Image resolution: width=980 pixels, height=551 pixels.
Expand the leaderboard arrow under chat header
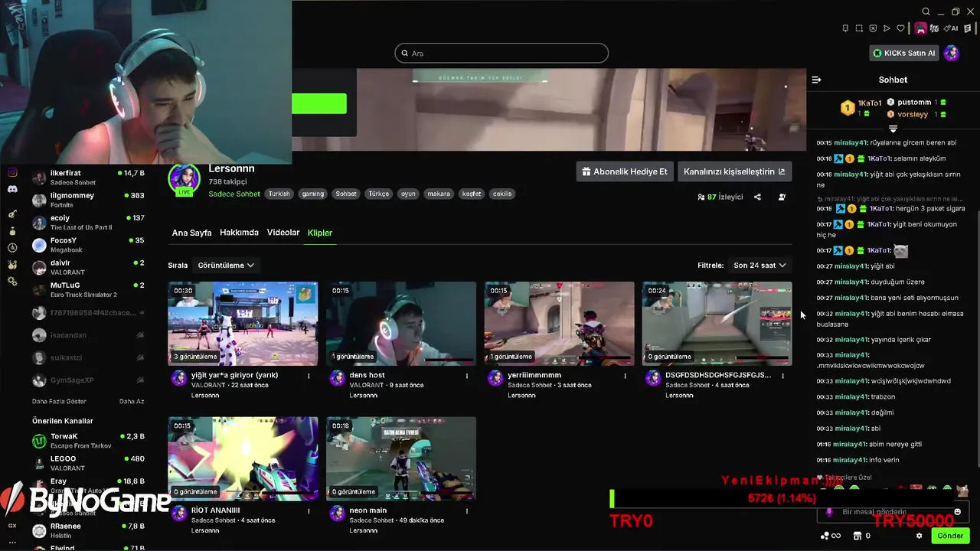click(893, 129)
